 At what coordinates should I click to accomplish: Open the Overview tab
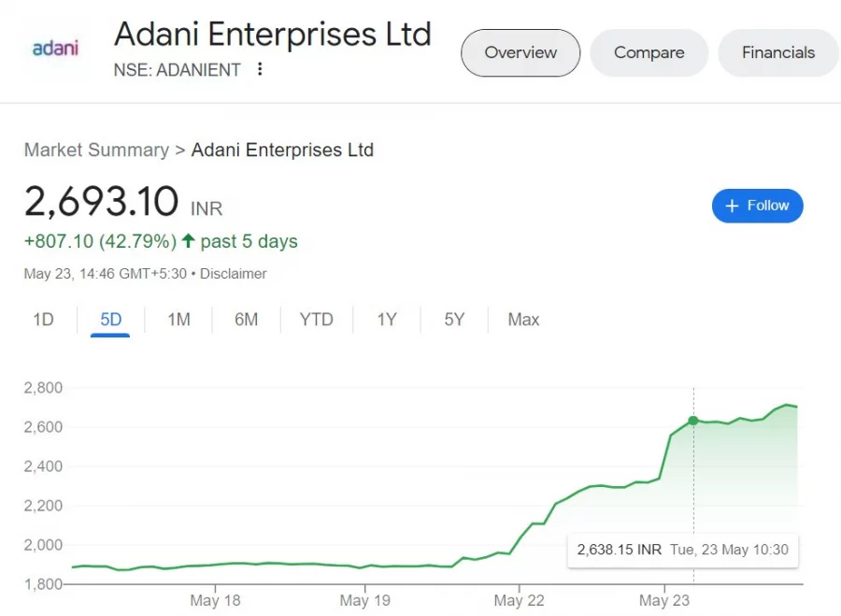click(520, 52)
